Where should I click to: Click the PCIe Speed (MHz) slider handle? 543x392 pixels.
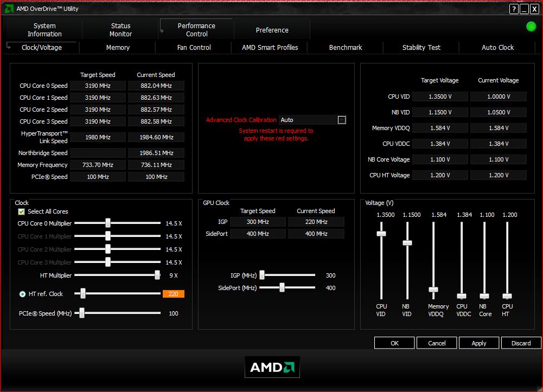(x=82, y=313)
